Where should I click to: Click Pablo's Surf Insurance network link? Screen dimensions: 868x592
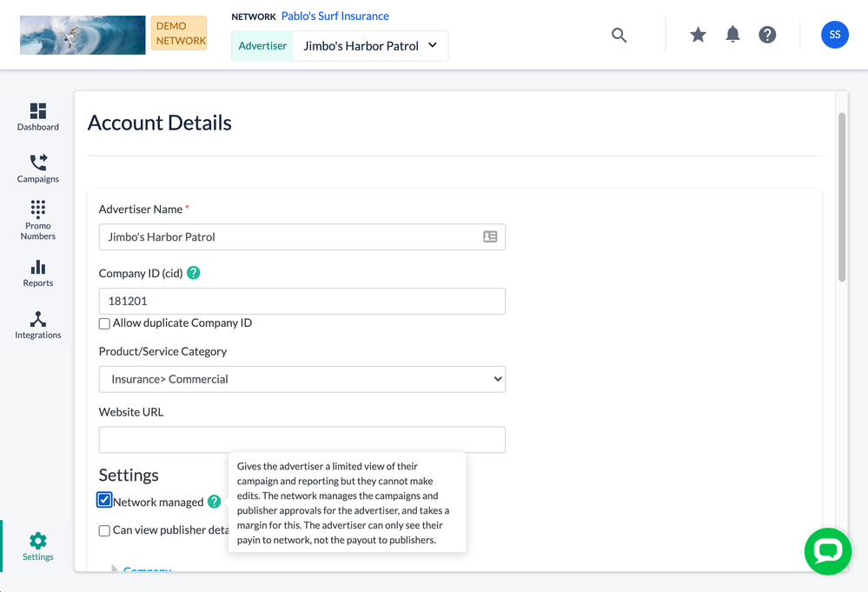pos(335,17)
